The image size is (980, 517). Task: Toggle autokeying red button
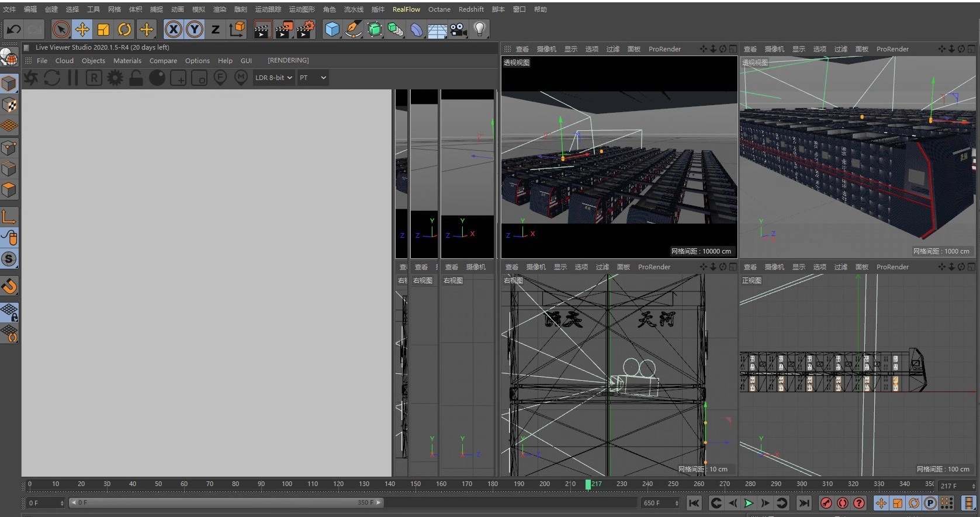click(x=842, y=503)
